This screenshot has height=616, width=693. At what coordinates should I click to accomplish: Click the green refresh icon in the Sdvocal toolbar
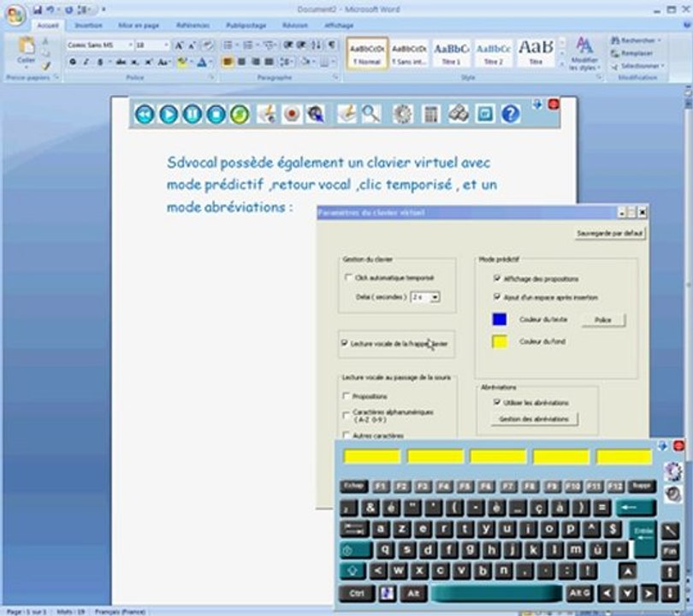[240, 114]
